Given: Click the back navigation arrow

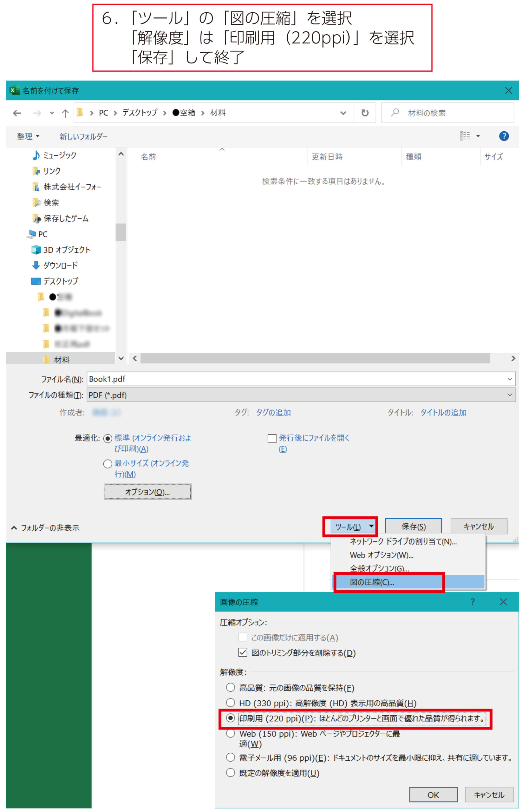Looking at the screenshot, I should point(17,113).
